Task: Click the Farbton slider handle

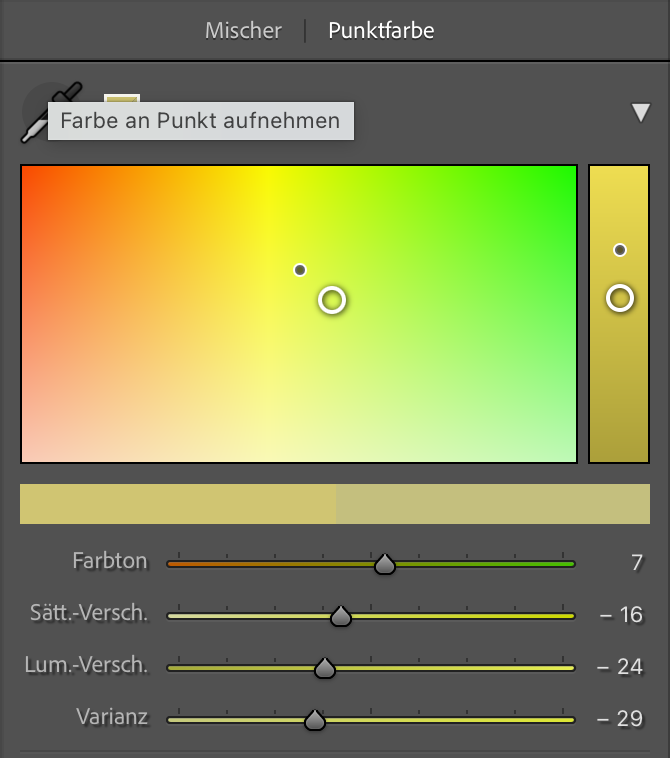Action: [385, 564]
